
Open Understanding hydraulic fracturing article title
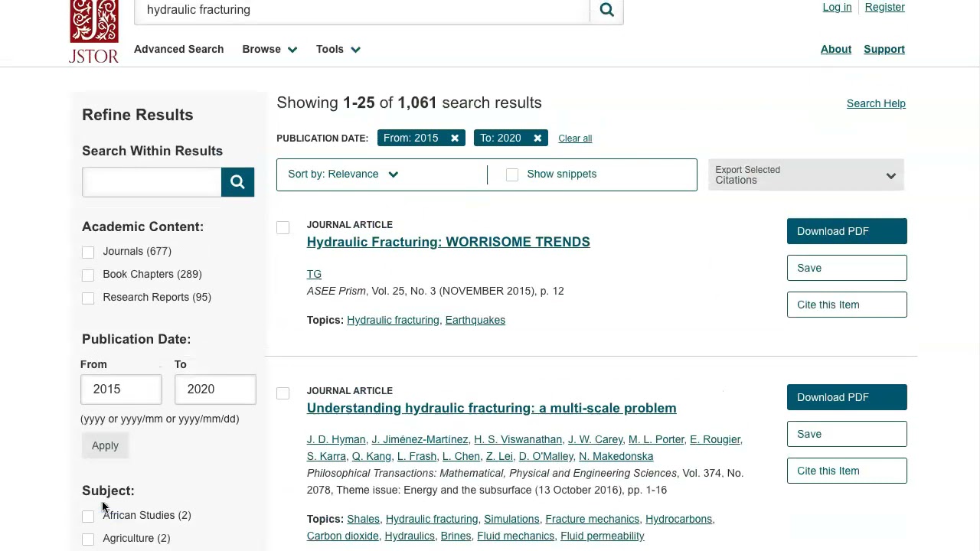[x=492, y=408]
